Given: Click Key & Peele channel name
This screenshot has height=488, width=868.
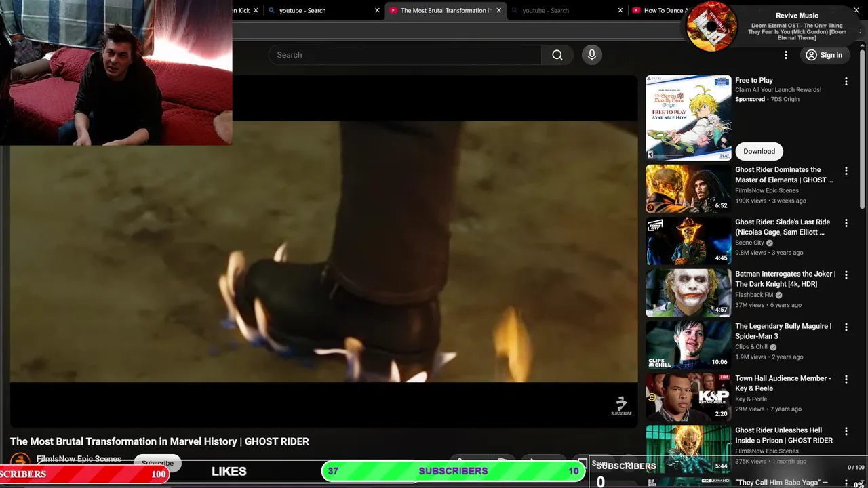Looking at the screenshot, I should 750,399.
